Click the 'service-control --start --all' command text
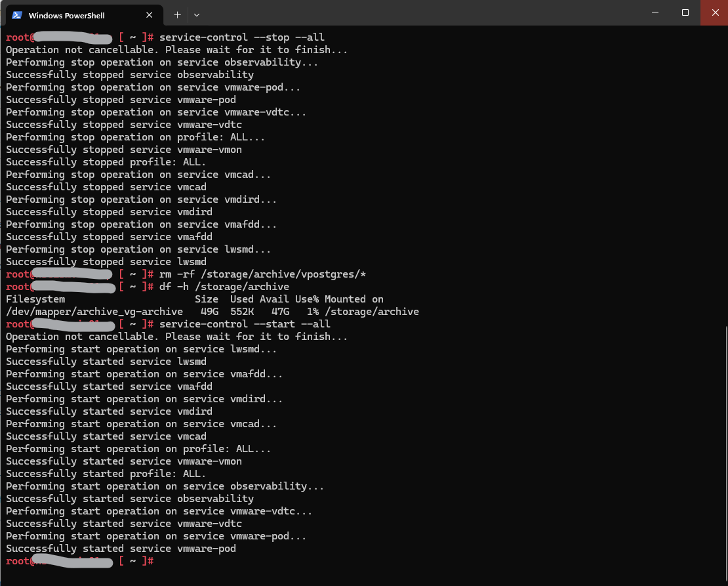The image size is (728, 586). 245,324
